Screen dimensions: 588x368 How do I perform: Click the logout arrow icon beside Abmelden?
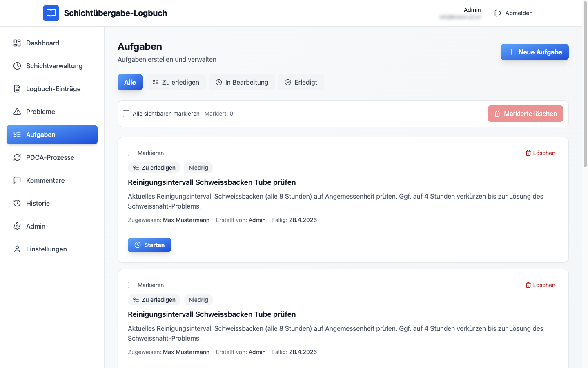click(498, 13)
